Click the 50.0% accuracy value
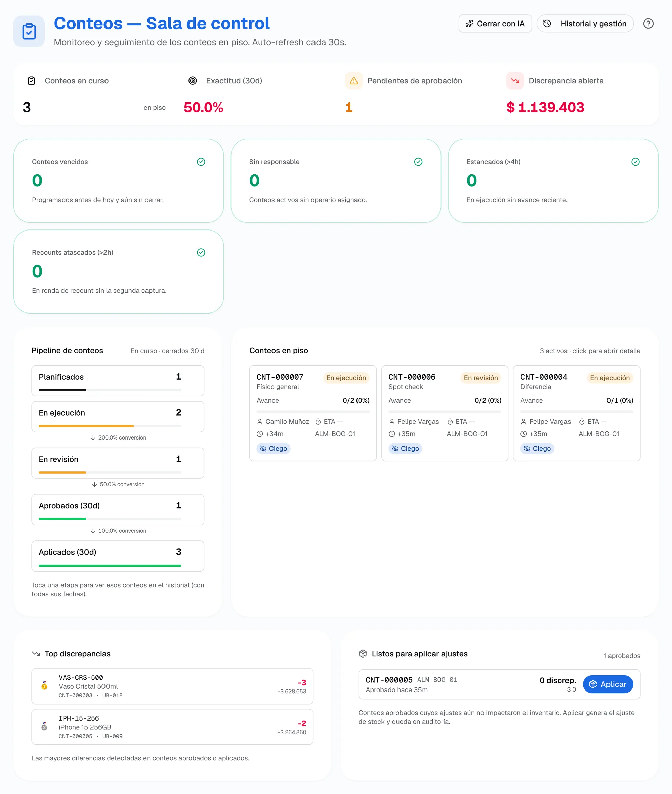The width and height of the screenshot is (672, 794). [x=203, y=108]
